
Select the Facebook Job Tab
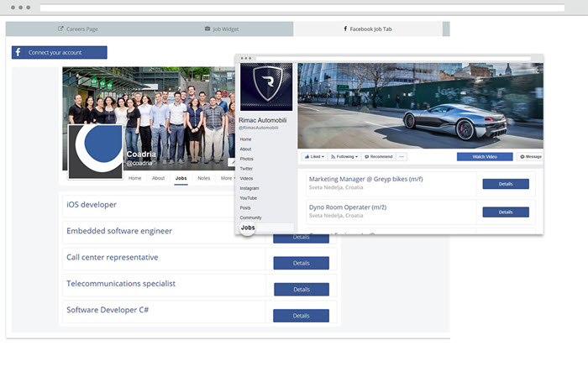point(368,29)
